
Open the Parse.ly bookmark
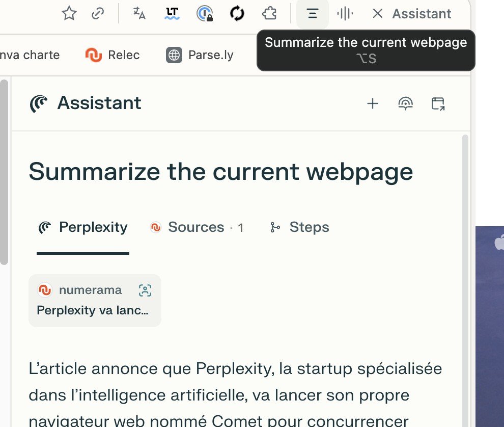(x=200, y=55)
